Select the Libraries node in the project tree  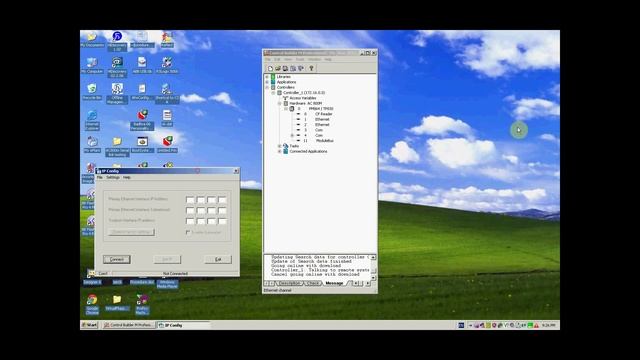tap(284, 77)
